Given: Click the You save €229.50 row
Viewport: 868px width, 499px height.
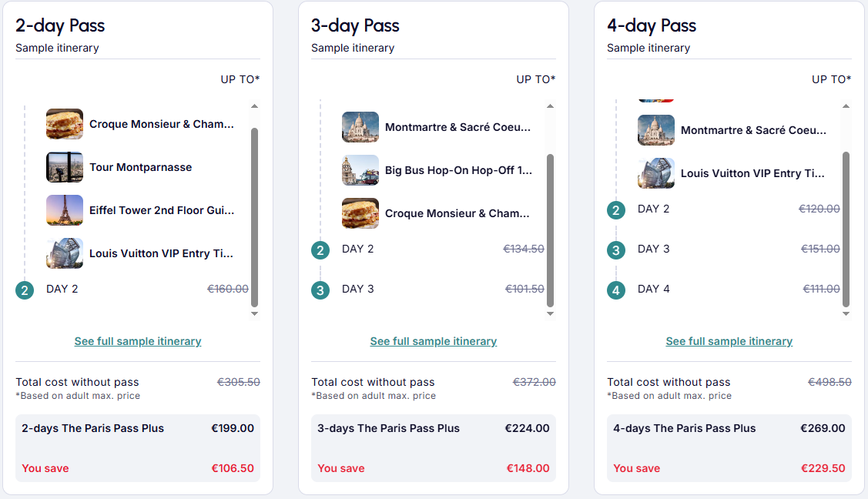Looking at the screenshot, I should coord(729,468).
